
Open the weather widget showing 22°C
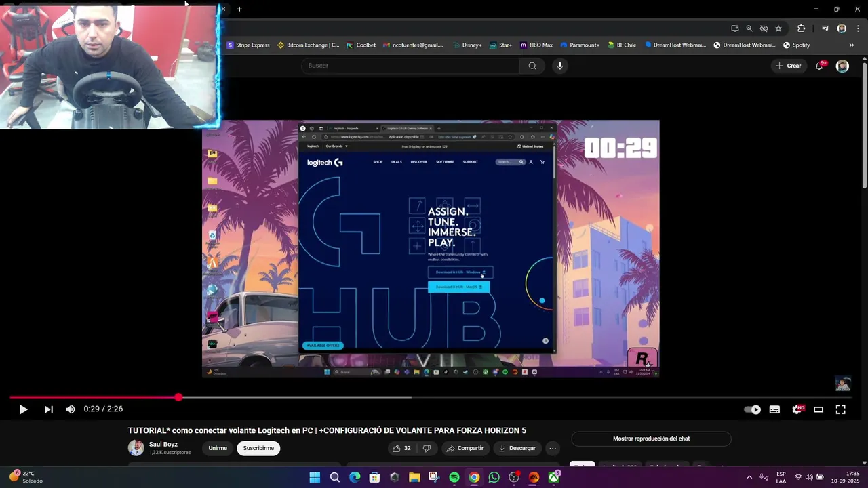click(x=27, y=477)
